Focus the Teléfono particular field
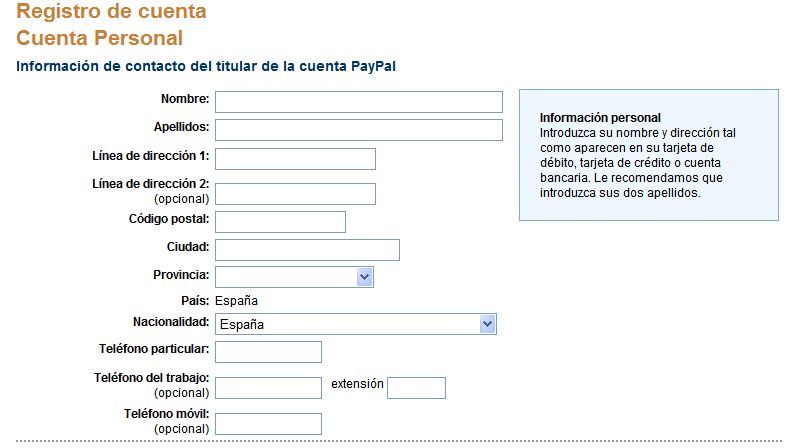Viewport: 793px width, 448px height. (x=268, y=352)
